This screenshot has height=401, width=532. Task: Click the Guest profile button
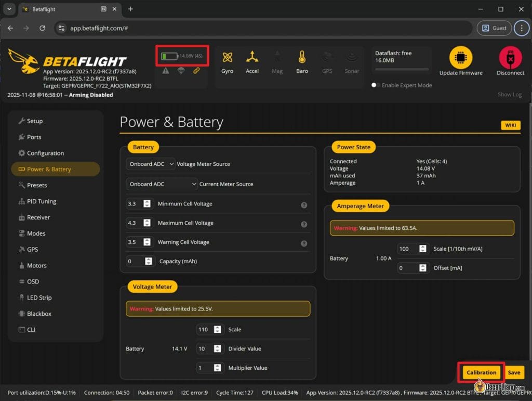tap(494, 28)
